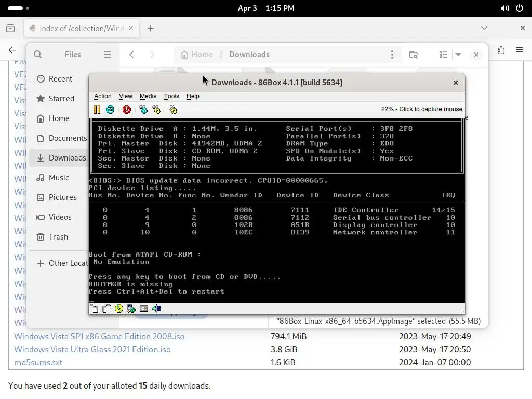Screen dimensions: 532x399
Task: Open system volume indicator in top bar
Action: (504, 8)
